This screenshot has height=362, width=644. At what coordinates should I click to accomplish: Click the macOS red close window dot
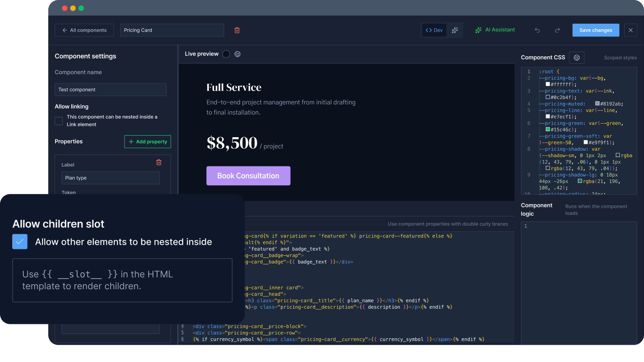[x=65, y=8]
